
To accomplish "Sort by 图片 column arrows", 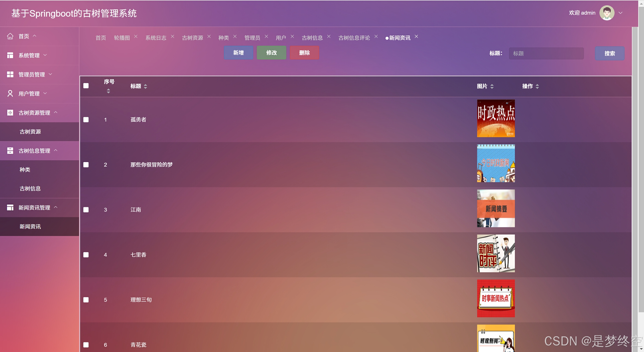I will click(x=492, y=87).
